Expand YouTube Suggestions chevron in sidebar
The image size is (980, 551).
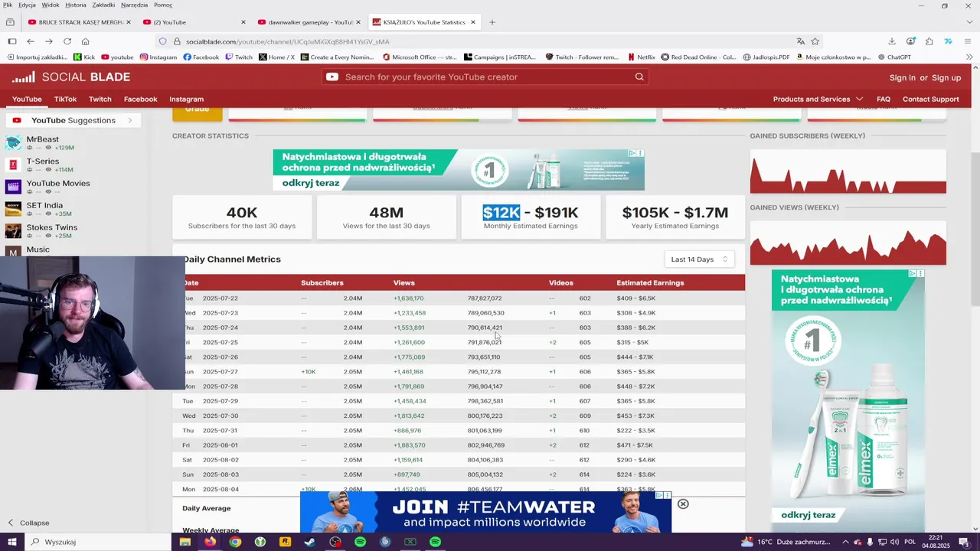(x=130, y=120)
